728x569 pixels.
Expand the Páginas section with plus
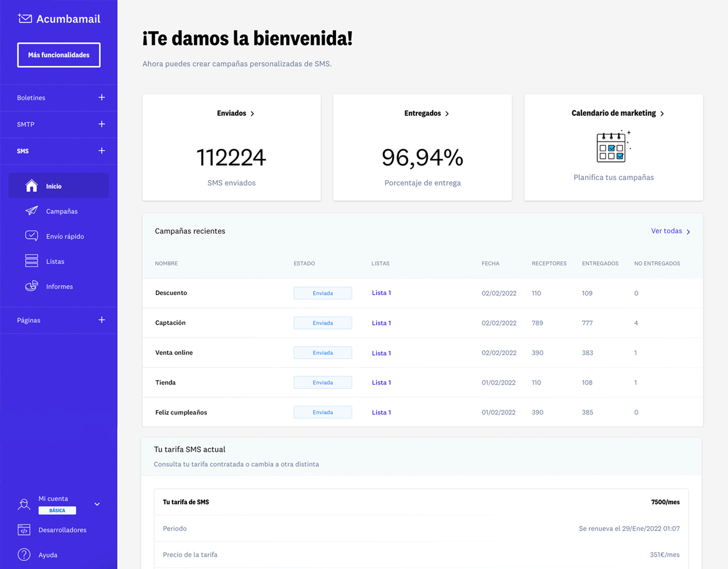tap(102, 320)
